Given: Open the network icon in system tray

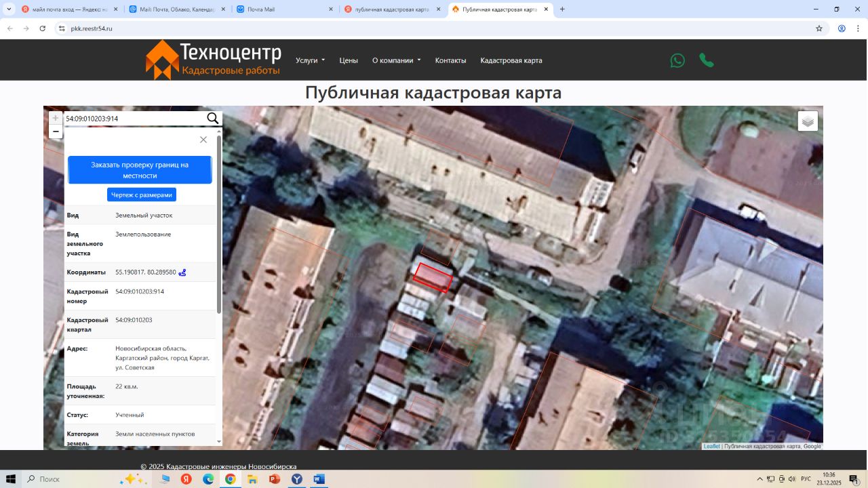Looking at the screenshot, I should coord(770,479).
